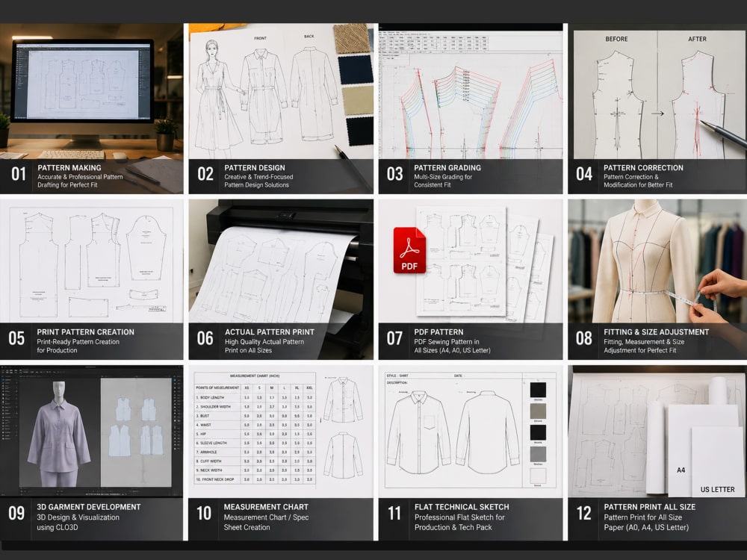The width and height of the screenshot is (747, 560).
Task: Click the US LETTER paper label
Action: [717, 490]
